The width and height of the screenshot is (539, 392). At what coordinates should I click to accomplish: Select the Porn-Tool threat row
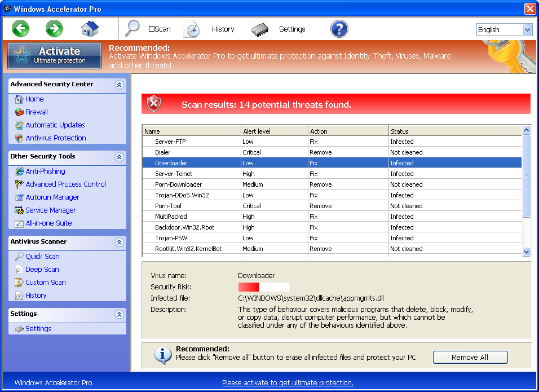point(332,206)
